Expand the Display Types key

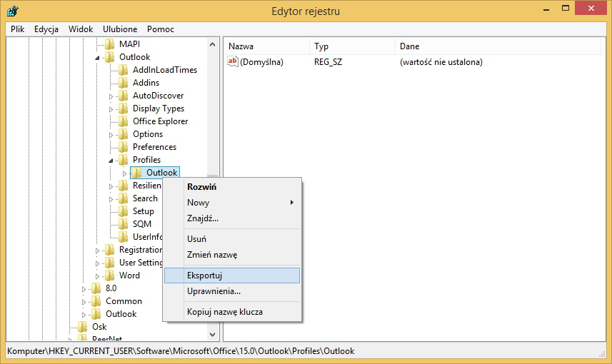pos(111,109)
